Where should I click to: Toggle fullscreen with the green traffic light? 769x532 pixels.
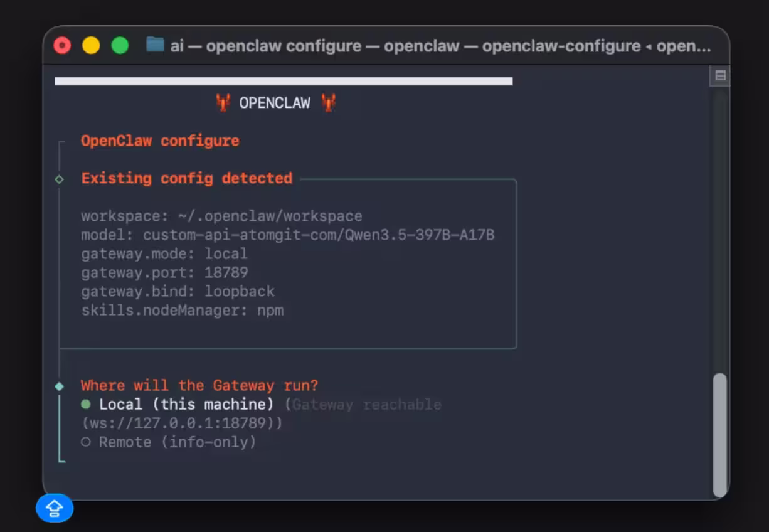(119, 45)
